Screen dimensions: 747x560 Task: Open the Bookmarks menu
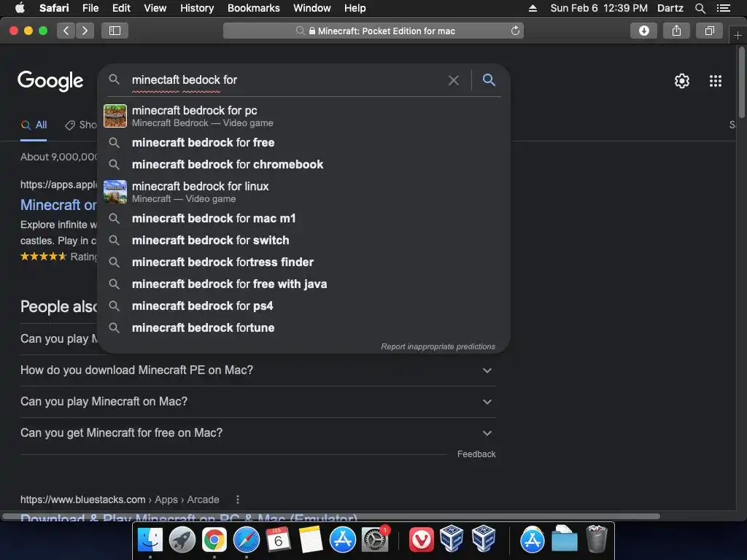pos(253,8)
